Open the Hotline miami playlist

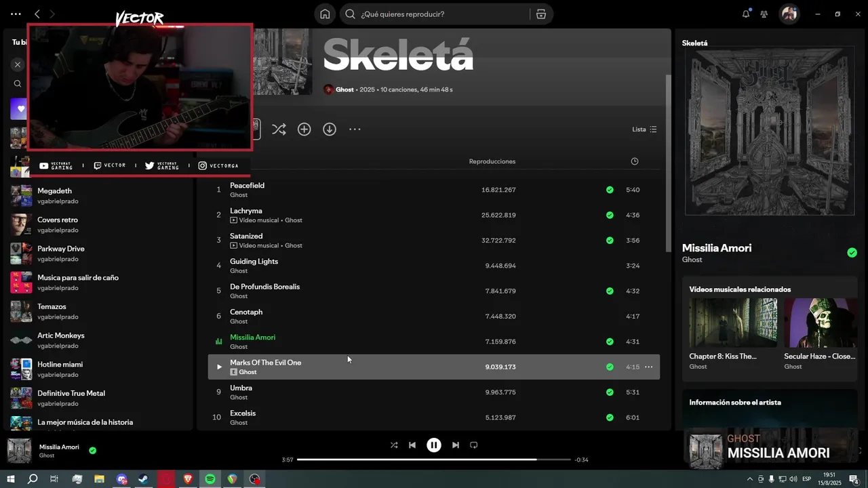point(98,369)
